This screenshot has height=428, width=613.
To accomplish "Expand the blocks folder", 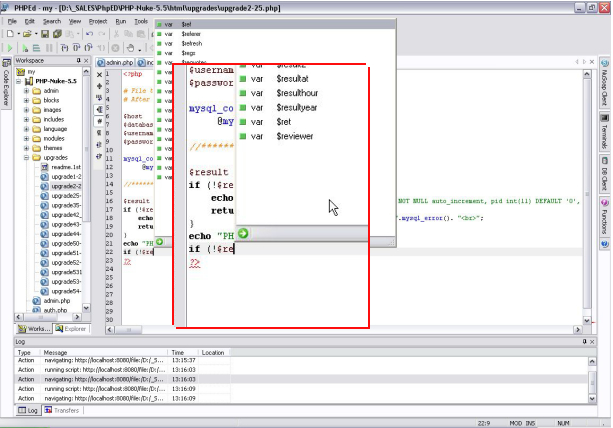I will point(27,100).
